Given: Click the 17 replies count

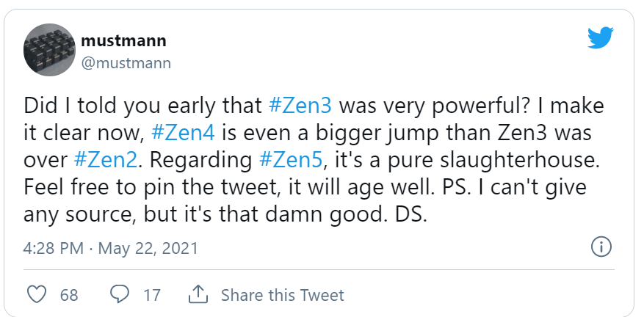Looking at the screenshot, I should 151,295.
